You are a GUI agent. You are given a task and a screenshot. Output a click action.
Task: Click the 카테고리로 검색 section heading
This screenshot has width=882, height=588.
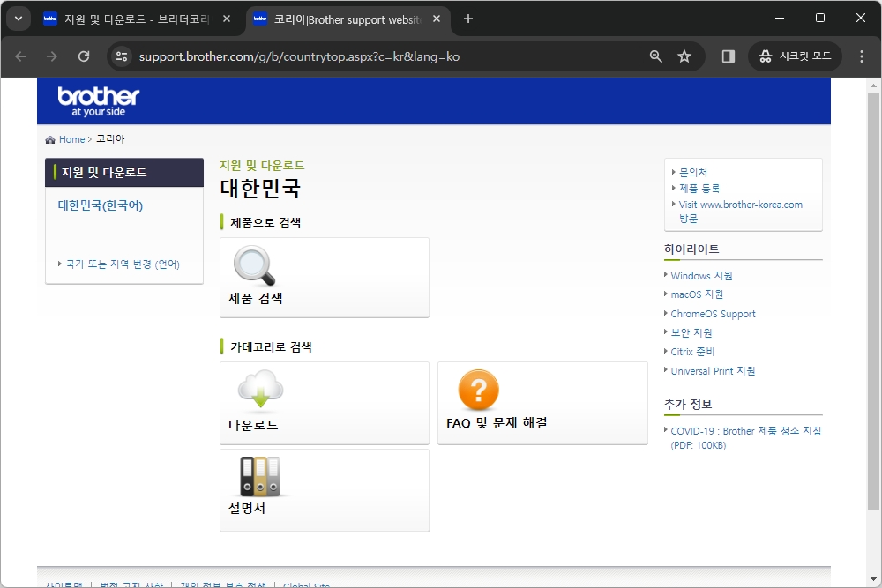(271, 346)
